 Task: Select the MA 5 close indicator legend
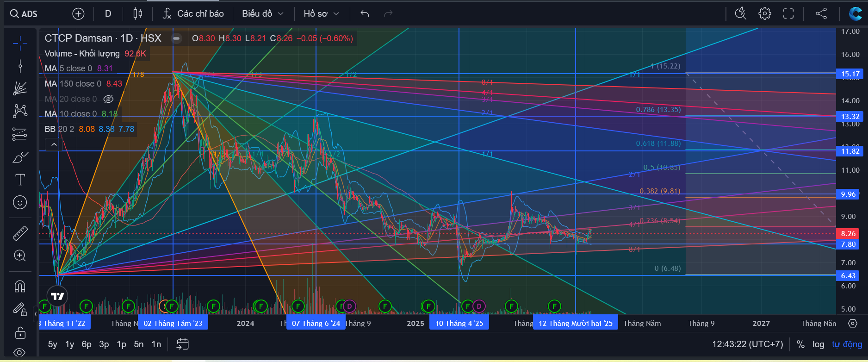[68, 69]
